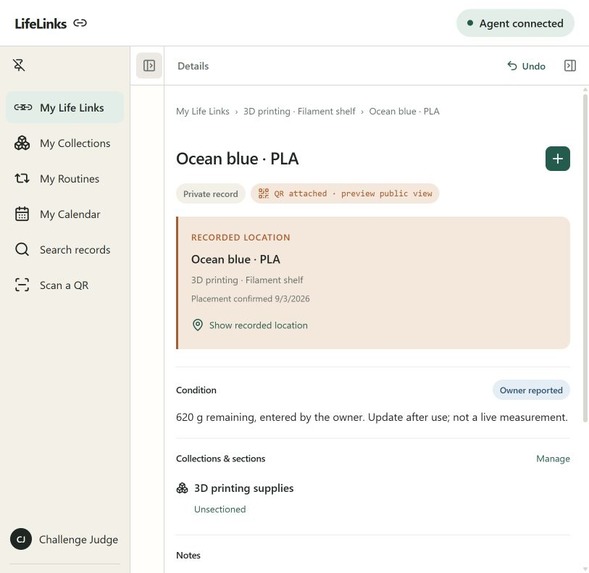Click the Details panel header label
This screenshot has height=573, width=589.
tap(193, 66)
